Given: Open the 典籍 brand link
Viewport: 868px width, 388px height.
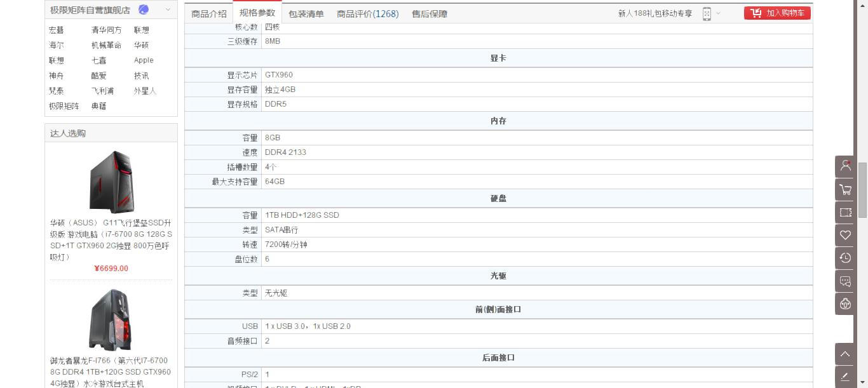Looking at the screenshot, I should coord(98,106).
